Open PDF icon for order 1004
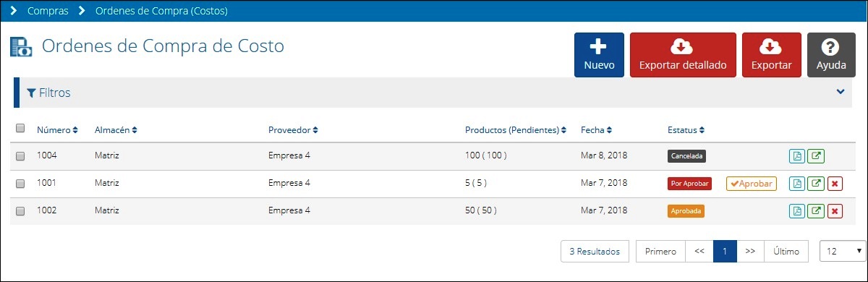868x282 pixels. [796, 156]
